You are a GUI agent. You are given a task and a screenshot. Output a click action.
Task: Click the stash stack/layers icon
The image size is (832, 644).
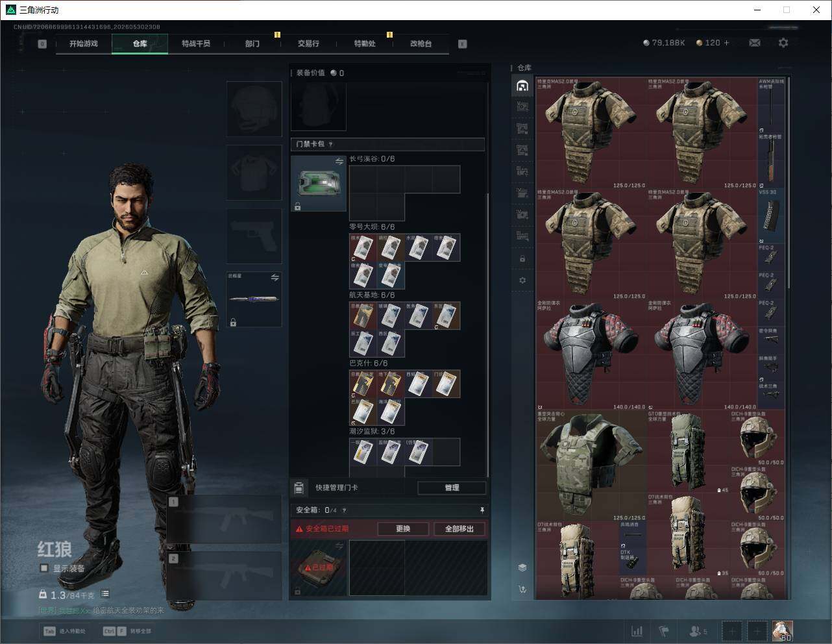click(x=522, y=567)
